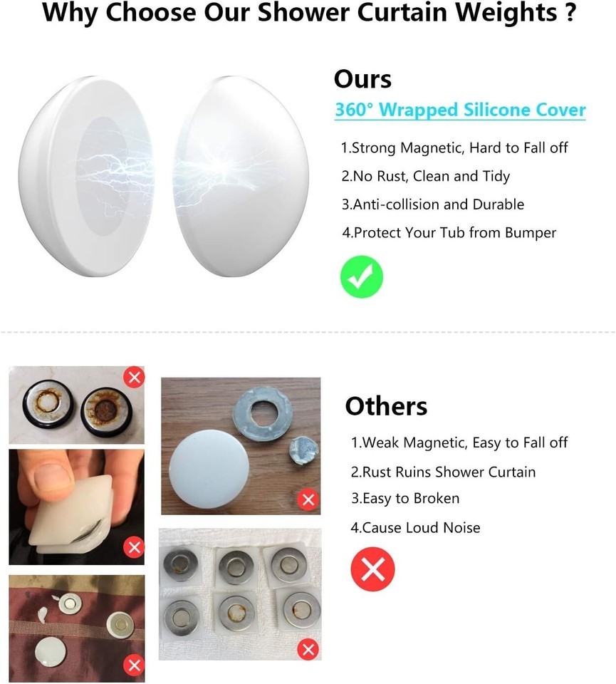Viewport: 616px width, 684px height.
Task: Select the left magnet half with recessed center
Action: [x=86, y=176]
